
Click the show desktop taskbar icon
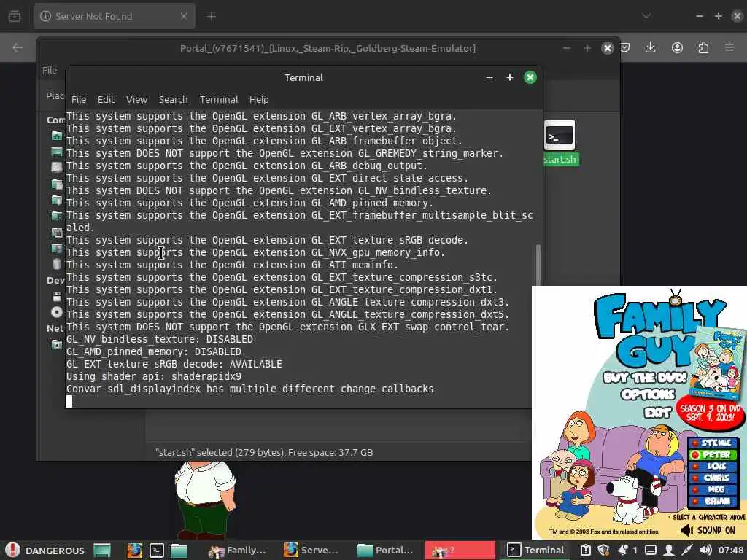click(x=102, y=551)
